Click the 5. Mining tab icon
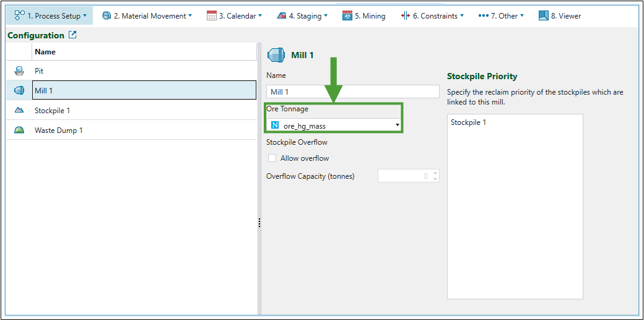This screenshot has width=644, height=321. (x=347, y=15)
